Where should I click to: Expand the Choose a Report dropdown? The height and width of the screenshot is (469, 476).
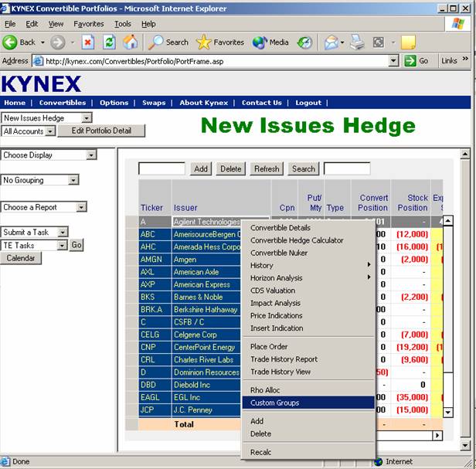81,207
